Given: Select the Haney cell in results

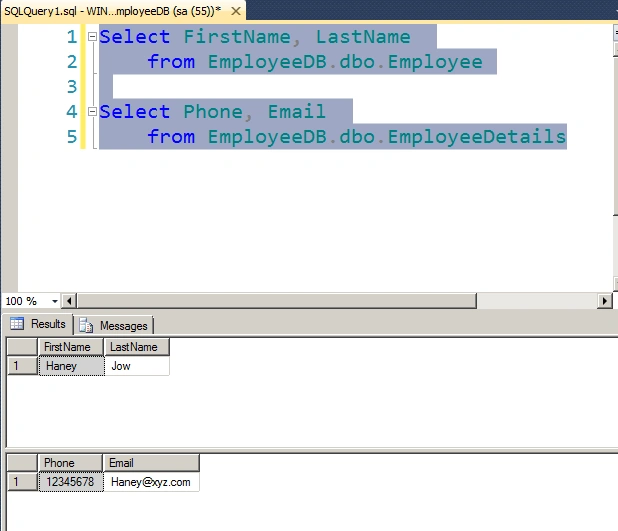Looking at the screenshot, I should pyautogui.click(x=72, y=366).
